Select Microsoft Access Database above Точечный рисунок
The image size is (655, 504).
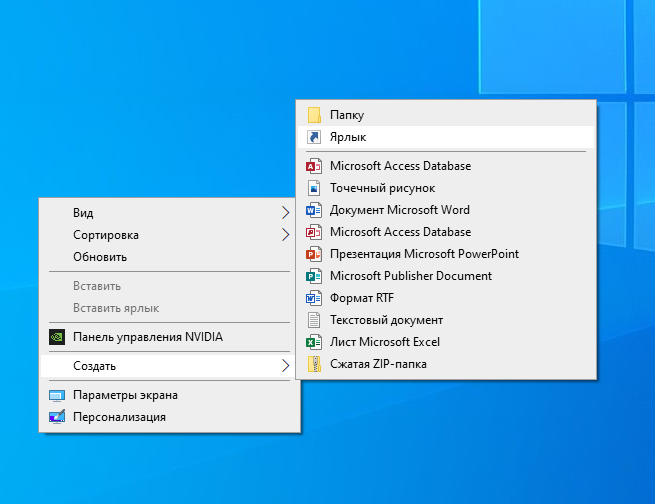pyautogui.click(x=446, y=166)
